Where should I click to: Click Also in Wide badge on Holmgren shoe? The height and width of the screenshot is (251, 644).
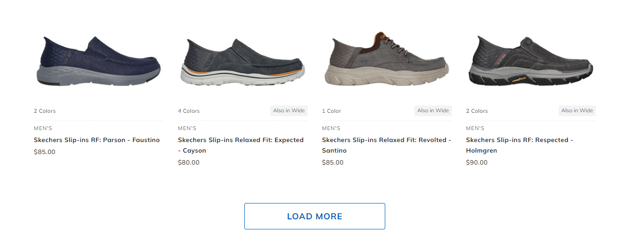point(577,111)
